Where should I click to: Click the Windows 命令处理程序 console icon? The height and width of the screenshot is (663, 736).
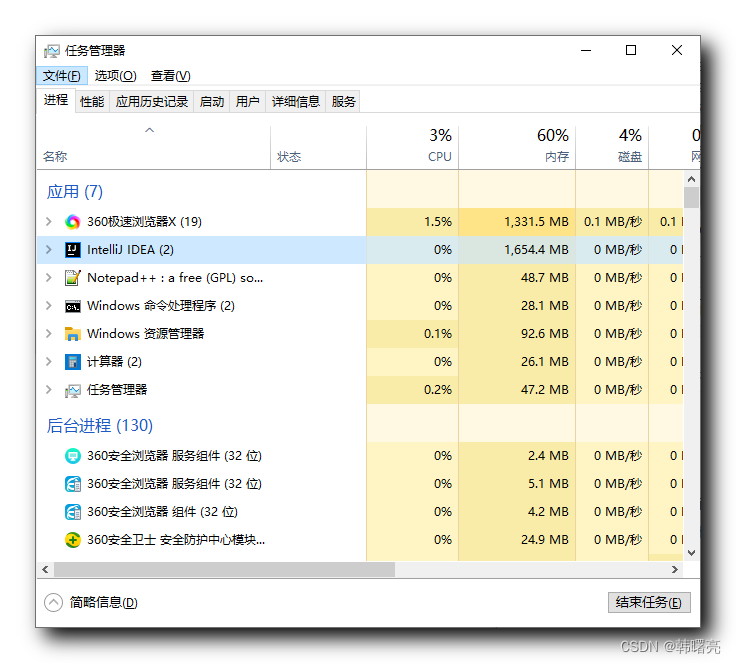pos(72,306)
